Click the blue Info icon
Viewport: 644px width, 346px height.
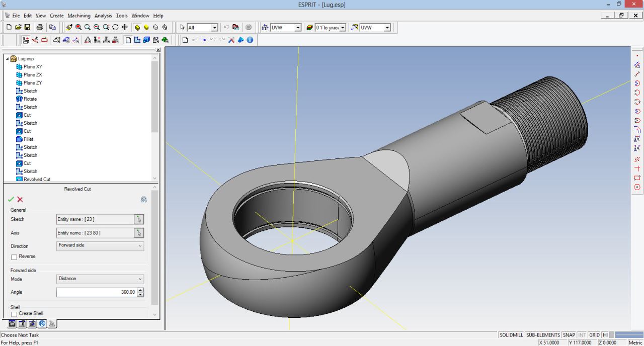tap(250, 40)
